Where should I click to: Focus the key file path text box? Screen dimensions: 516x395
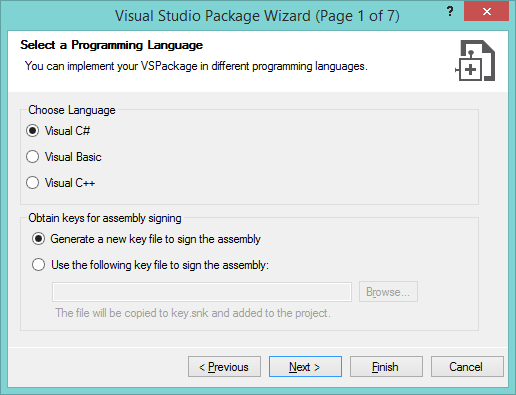(202, 292)
